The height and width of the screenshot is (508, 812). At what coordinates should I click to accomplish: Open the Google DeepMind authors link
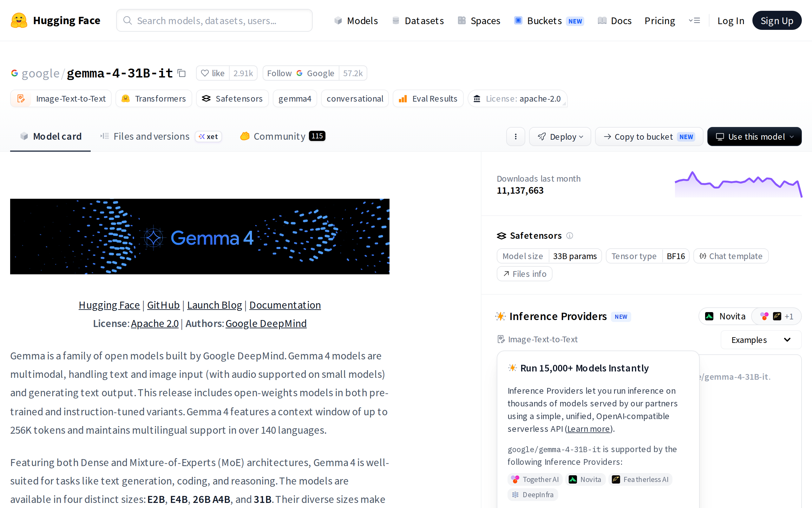pos(266,323)
